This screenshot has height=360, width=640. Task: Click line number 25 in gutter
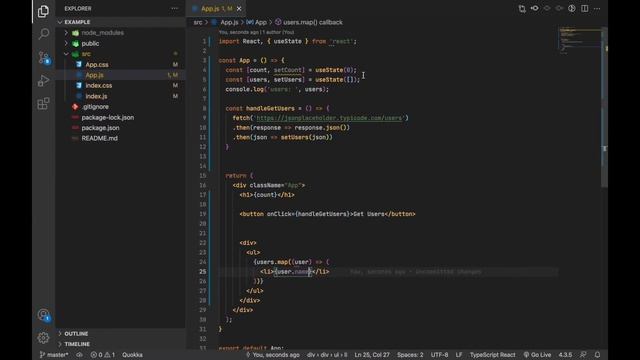[203, 271]
